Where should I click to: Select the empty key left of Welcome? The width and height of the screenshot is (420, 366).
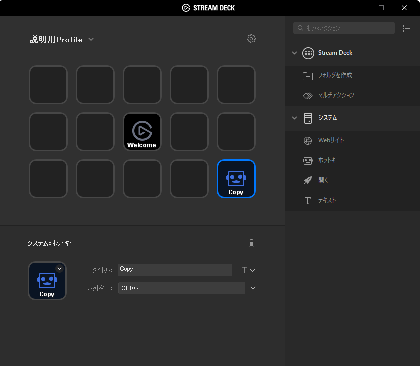[x=95, y=132]
